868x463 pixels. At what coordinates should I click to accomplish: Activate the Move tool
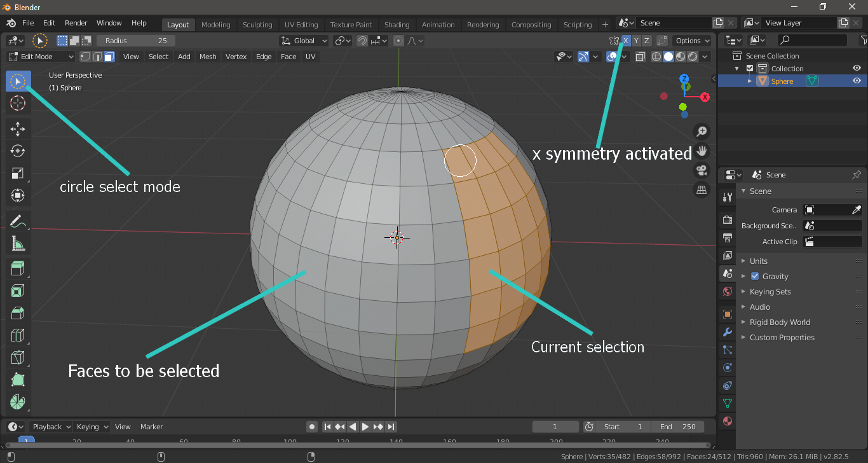[18, 129]
